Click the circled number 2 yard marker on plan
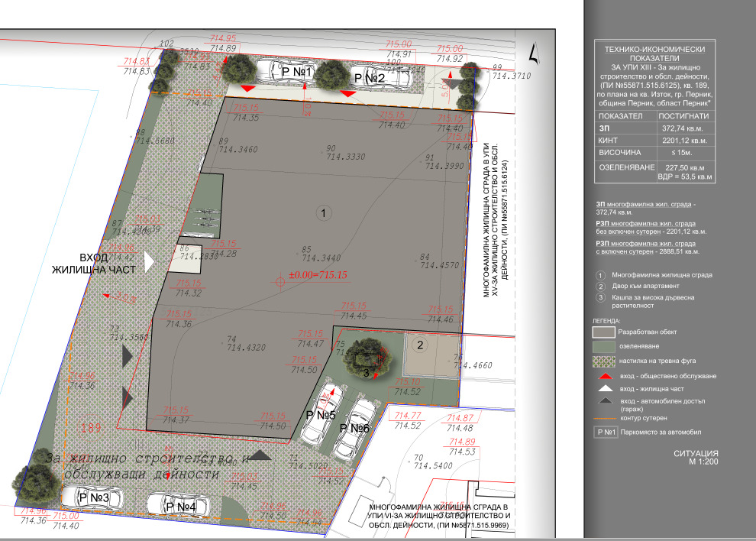The width and height of the screenshot is (756, 541). click(419, 345)
